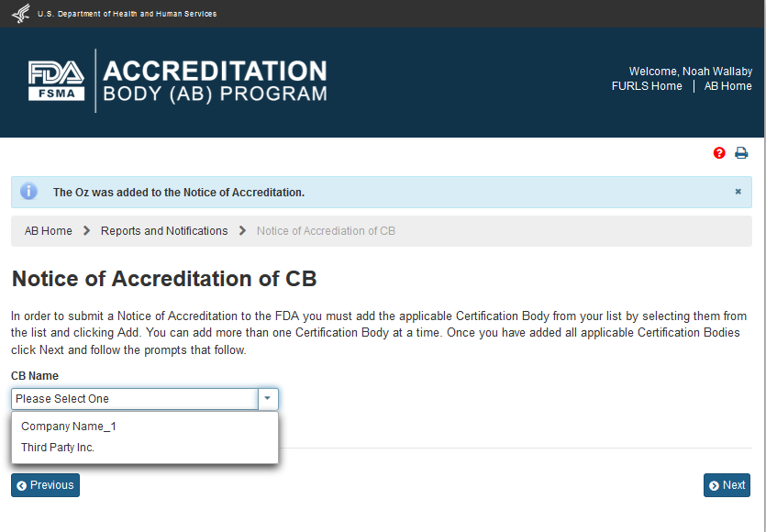
Task: Select Company Name_1 from the list
Action: pos(69,427)
